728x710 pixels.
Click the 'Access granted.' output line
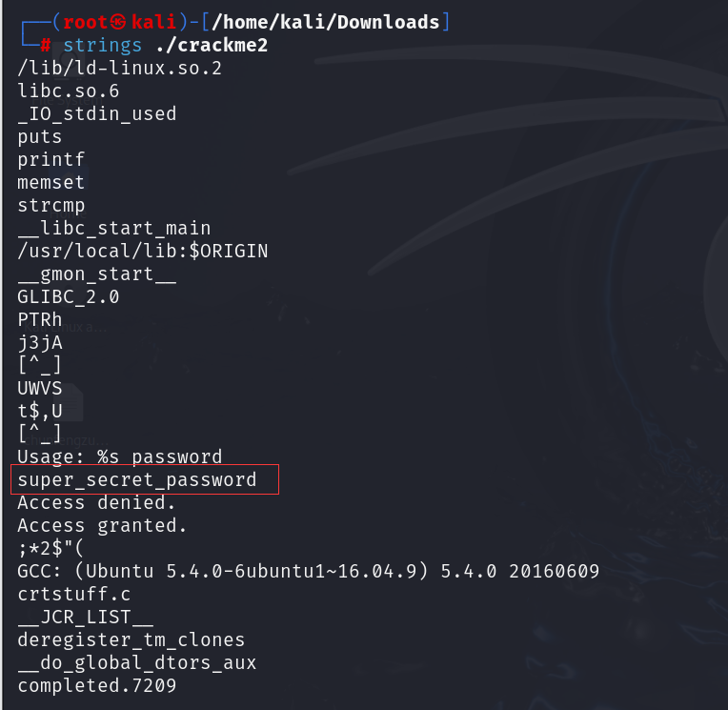102,526
